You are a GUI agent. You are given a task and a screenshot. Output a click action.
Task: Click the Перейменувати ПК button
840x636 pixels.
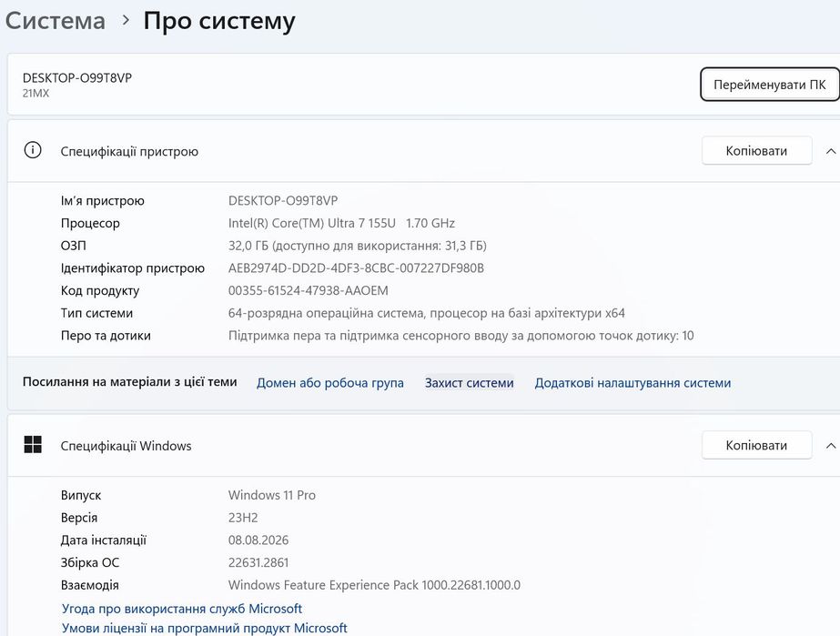(x=770, y=84)
